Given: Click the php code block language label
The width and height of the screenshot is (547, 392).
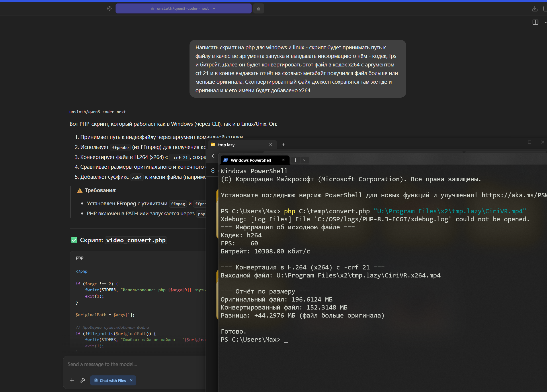Looking at the screenshot, I should [80, 257].
